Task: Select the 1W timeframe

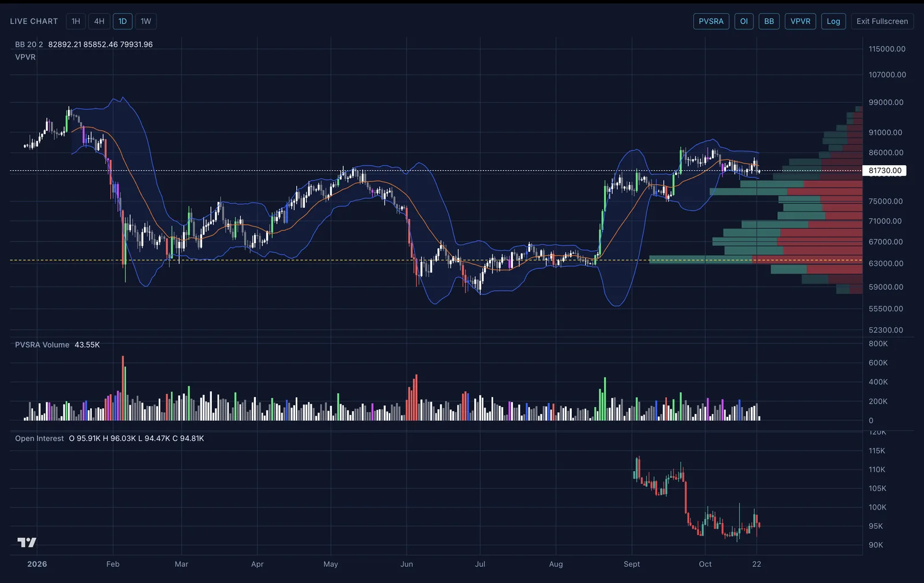Action: click(x=146, y=21)
